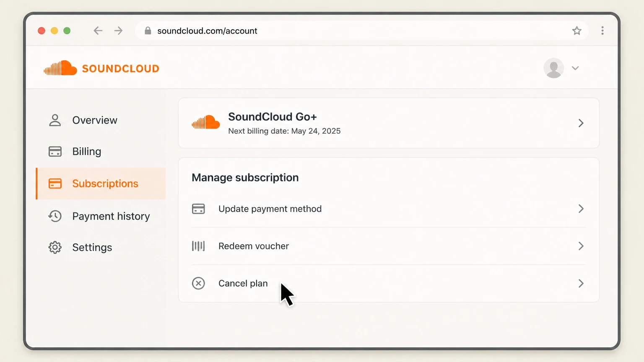This screenshot has width=644, height=362.
Task: Click the chevron beside Cancel plan
Action: pyautogui.click(x=581, y=284)
